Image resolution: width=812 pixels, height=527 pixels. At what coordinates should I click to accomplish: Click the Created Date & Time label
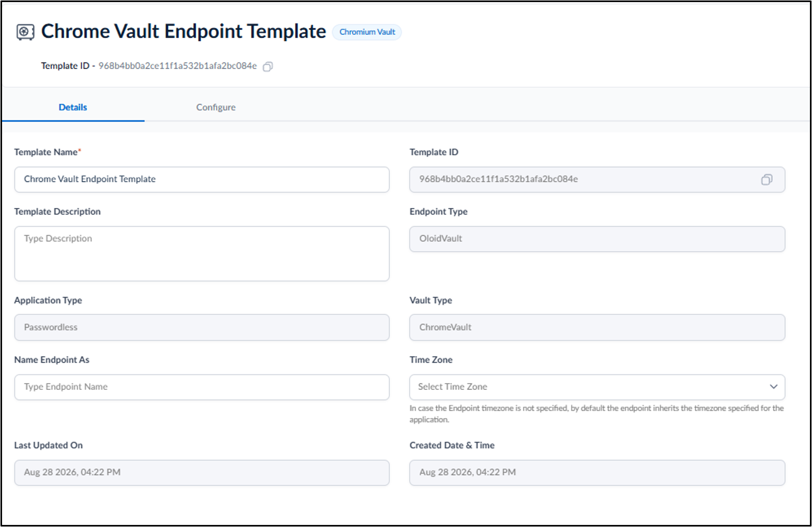[x=452, y=445]
